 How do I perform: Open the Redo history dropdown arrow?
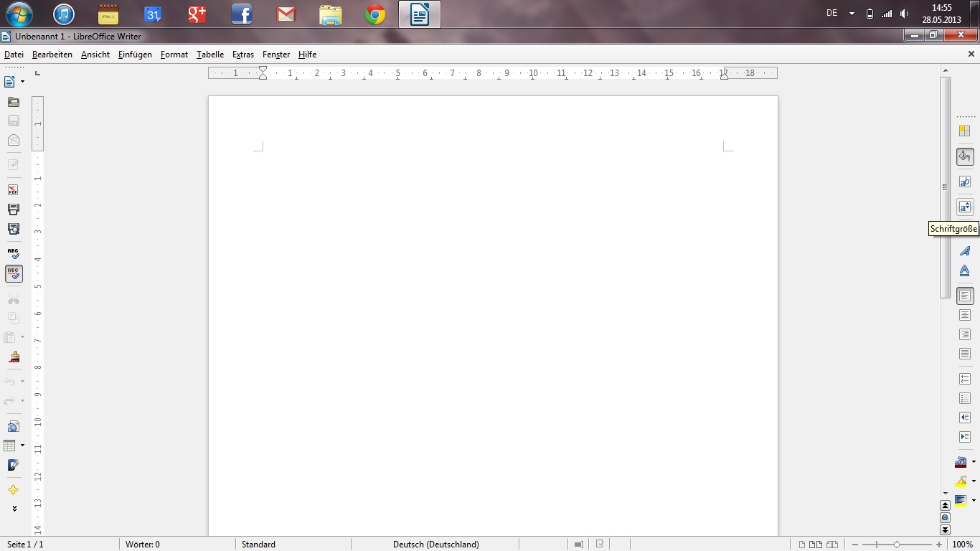pyautogui.click(x=22, y=401)
